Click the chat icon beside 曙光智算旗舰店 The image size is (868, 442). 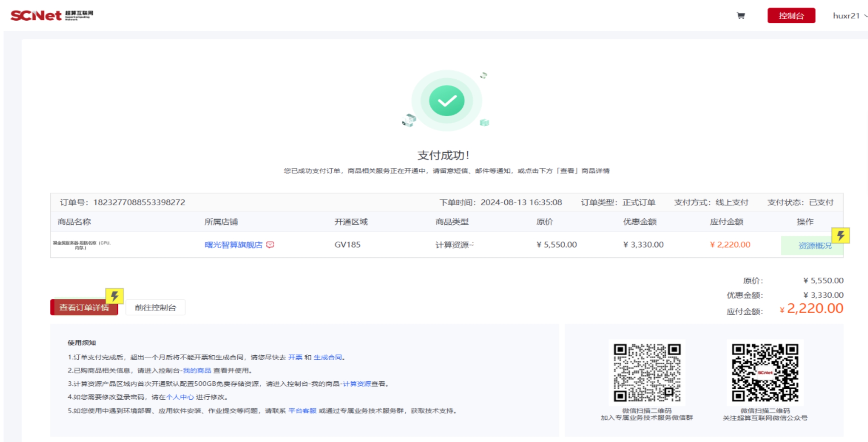270,245
